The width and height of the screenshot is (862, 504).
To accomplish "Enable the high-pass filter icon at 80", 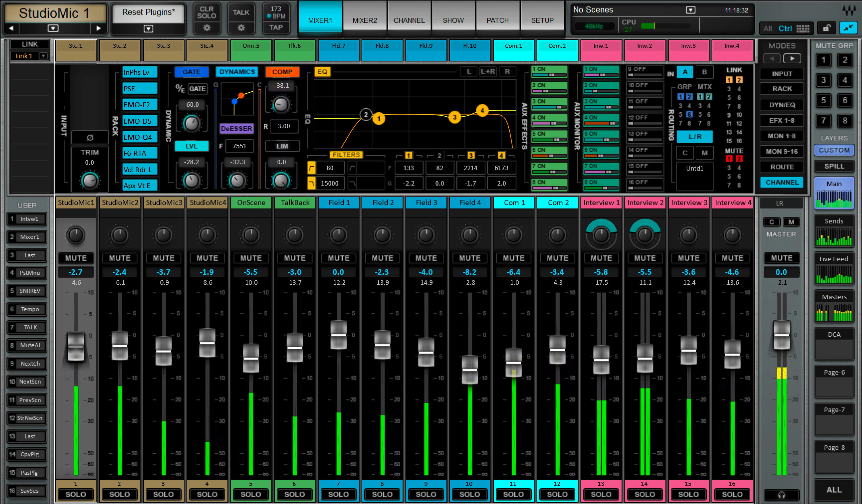I will 312,168.
